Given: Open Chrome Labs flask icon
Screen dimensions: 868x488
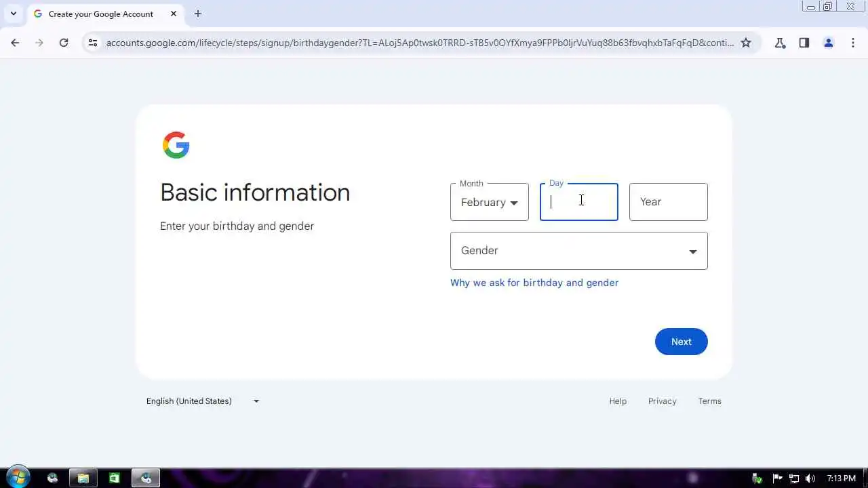Looking at the screenshot, I should coord(780,43).
